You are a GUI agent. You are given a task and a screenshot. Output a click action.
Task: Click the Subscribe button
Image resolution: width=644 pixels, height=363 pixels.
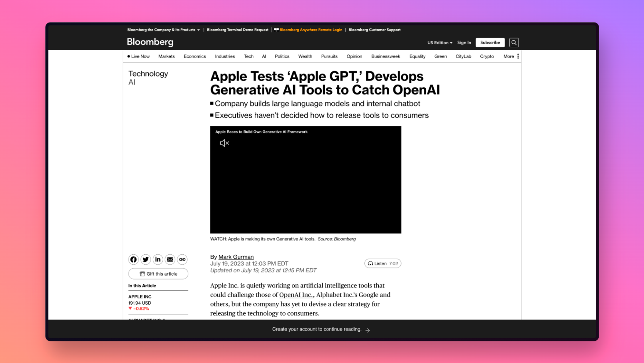(x=490, y=43)
